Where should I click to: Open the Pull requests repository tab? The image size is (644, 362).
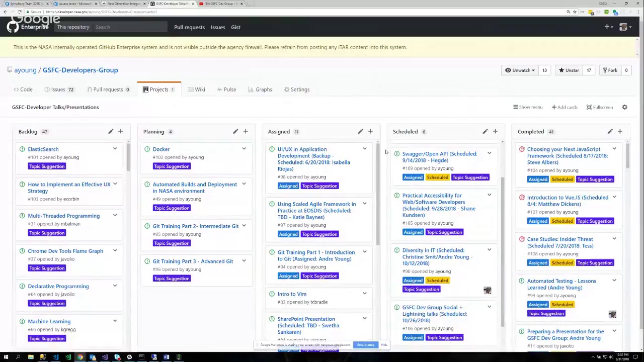click(108, 89)
